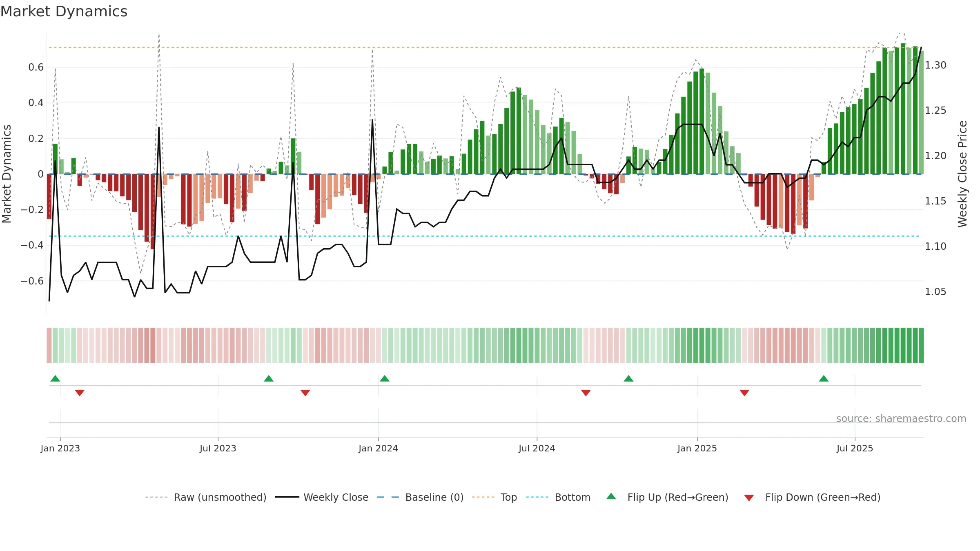Click the red flip-down marker just after Jan 2023
This screenshot has height=551, width=980.
click(80, 393)
